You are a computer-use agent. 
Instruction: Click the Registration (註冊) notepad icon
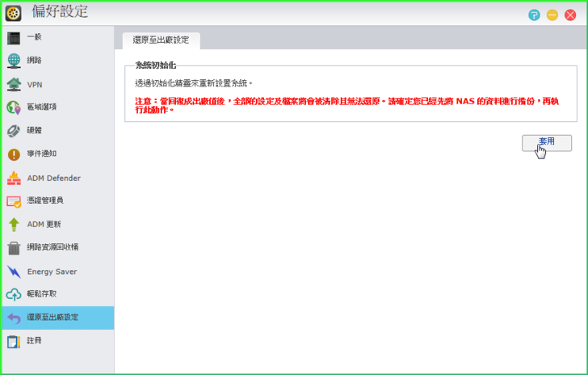tap(14, 342)
